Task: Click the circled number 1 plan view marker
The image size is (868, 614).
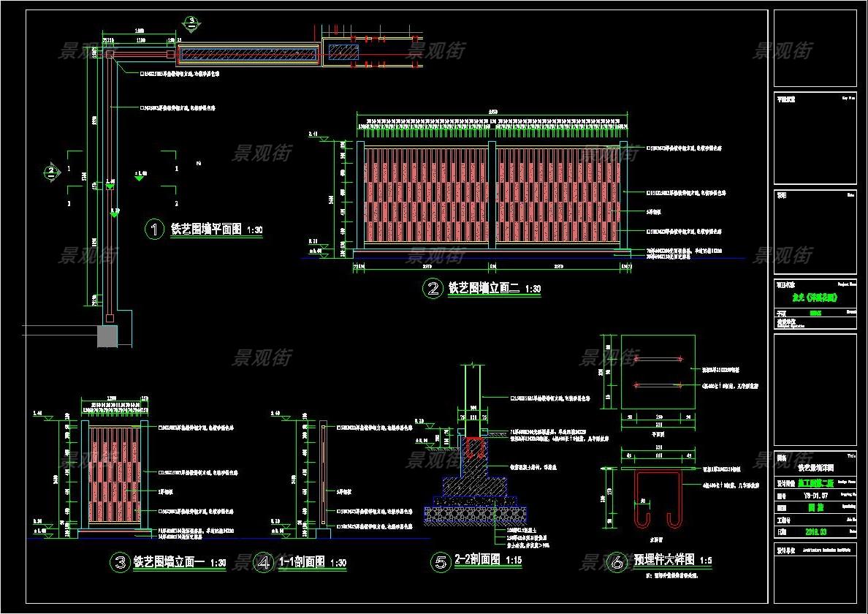Action: (x=155, y=230)
